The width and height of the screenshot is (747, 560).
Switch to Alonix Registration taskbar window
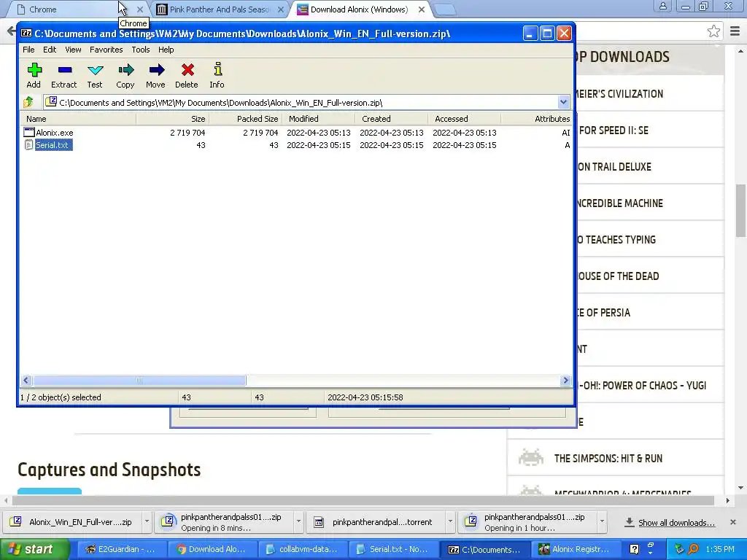(575, 549)
